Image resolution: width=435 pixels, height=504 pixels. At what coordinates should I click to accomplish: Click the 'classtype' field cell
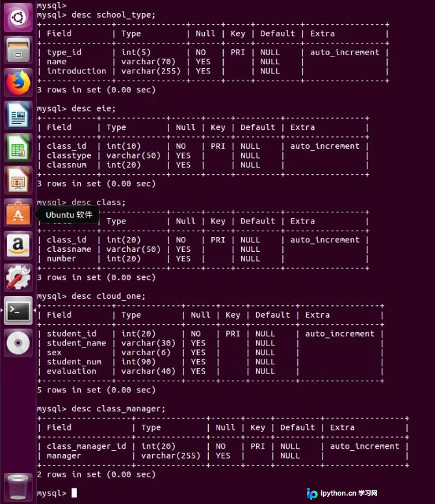[69, 156]
